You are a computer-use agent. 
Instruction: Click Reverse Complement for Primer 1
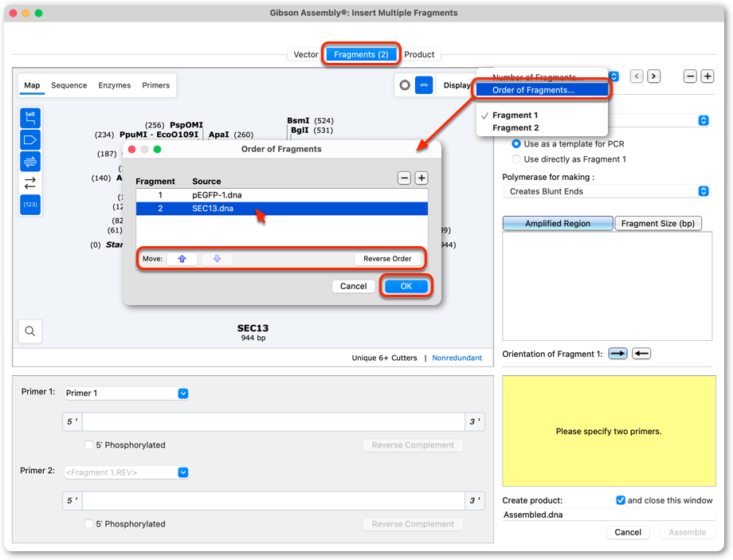[413, 445]
